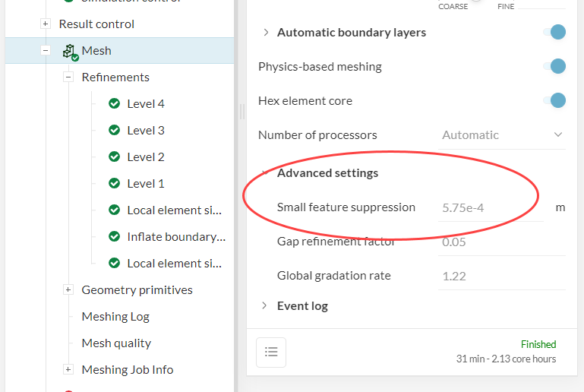Toggle Automatic boundary layers switch
Image resolution: width=584 pixels, height=392 pixels.
coord(555,32)
